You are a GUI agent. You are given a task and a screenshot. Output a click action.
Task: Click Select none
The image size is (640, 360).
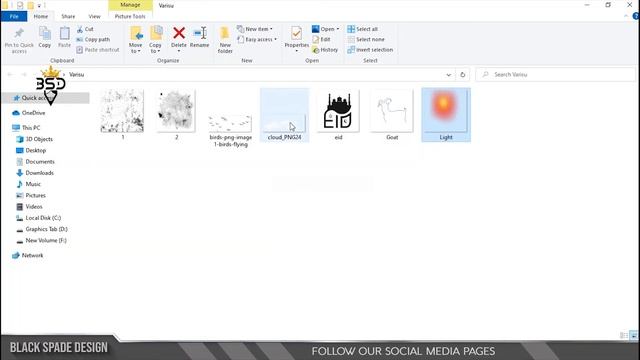tap(366, 40)
